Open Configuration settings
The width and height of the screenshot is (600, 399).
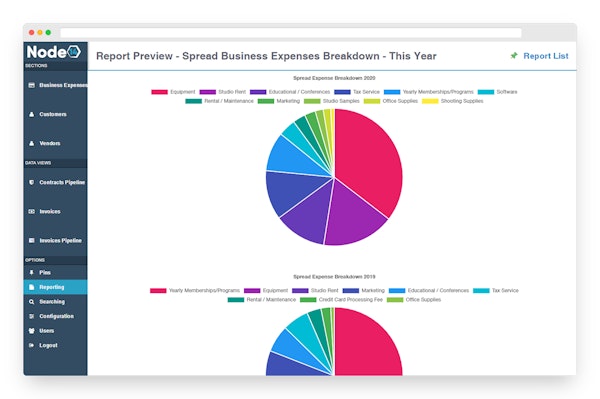[x=55, y=316]
